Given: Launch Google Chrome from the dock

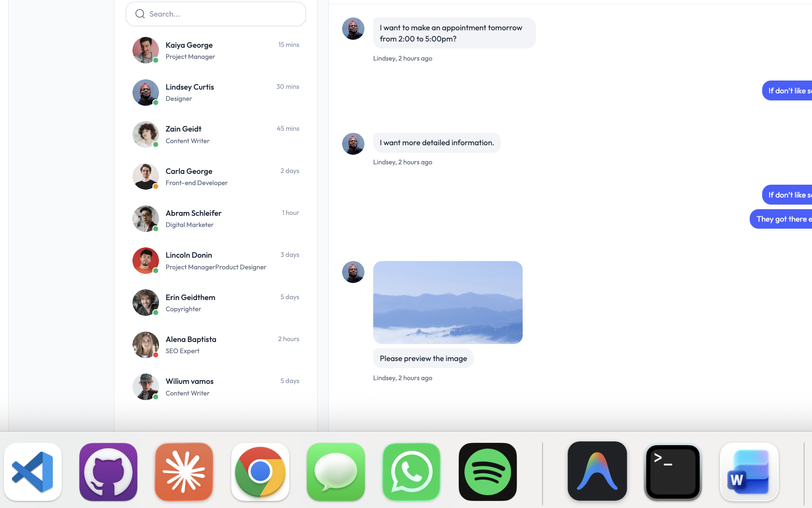Looking at the screenshot, I should pos(260,472).
